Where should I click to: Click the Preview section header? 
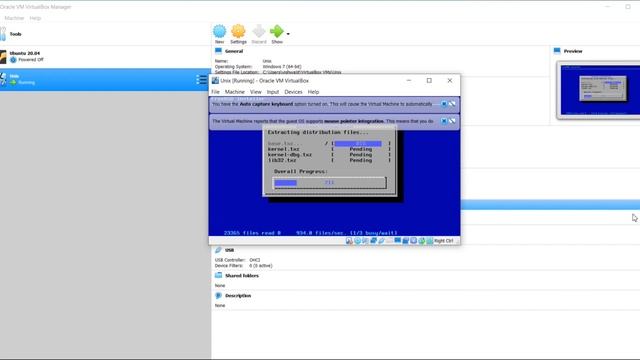click(x=573, y=51)
